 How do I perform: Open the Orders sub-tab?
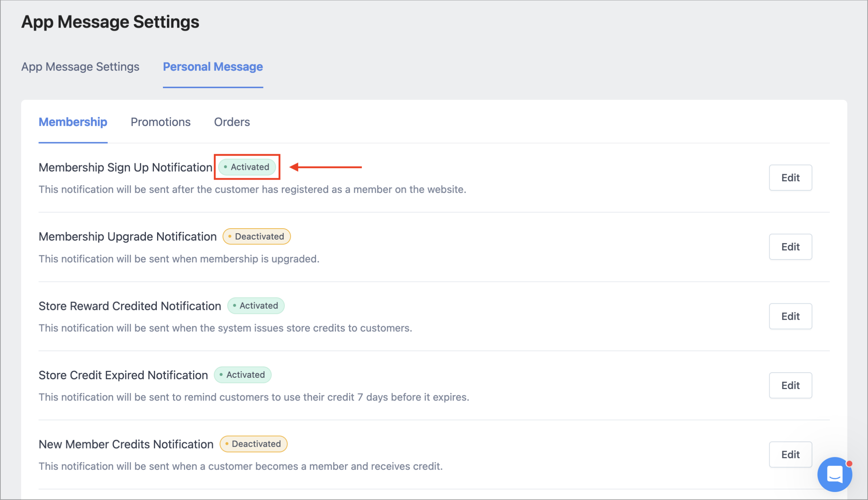[x=232, y=122]
